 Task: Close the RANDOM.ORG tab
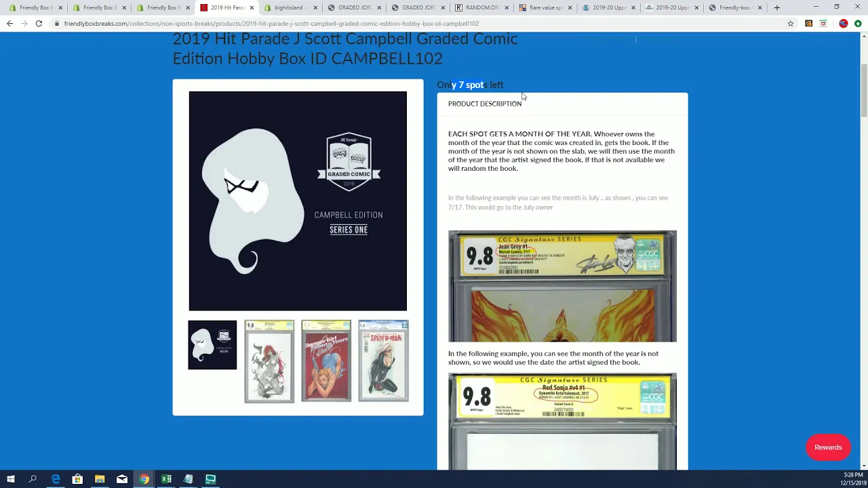(506, 7)
